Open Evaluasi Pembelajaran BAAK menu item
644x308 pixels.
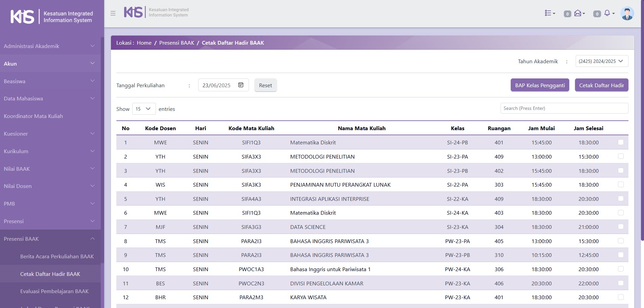coord(54,291)
